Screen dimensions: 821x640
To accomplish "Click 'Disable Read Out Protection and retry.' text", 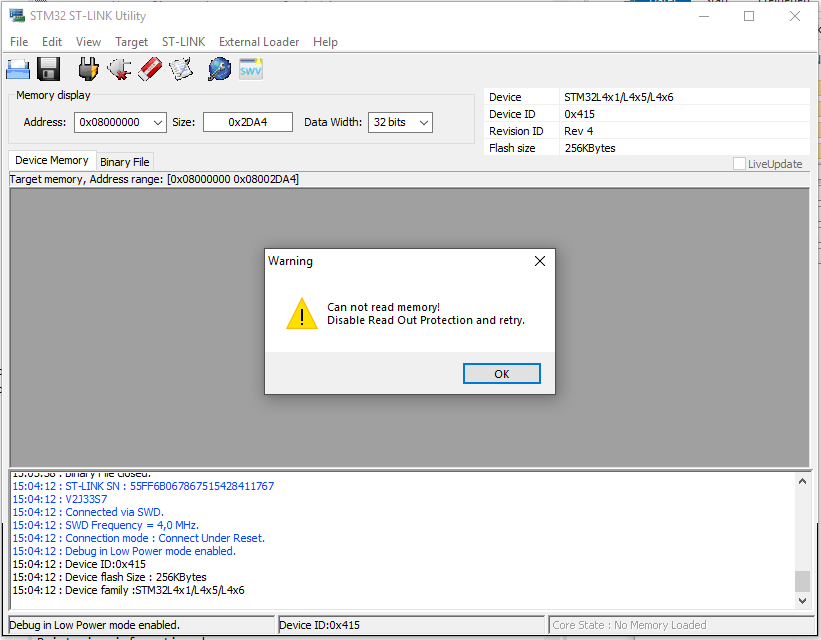I will [x=426, y=321].
